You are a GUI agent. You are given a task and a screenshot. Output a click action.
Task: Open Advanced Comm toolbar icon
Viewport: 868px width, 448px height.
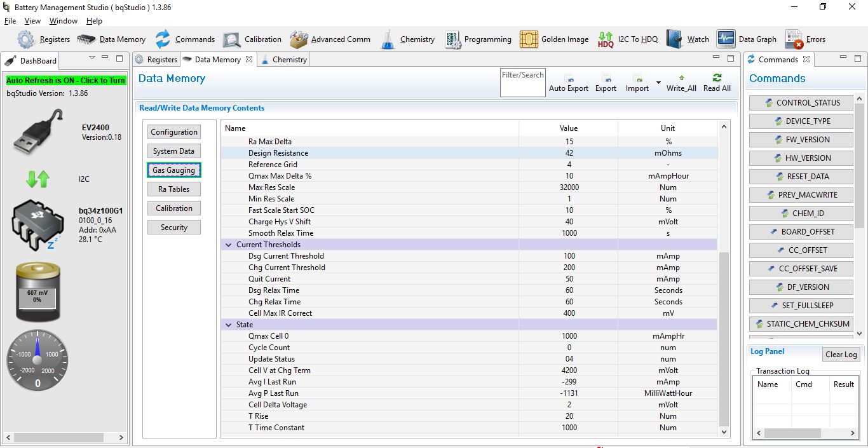tap(299, 39)
